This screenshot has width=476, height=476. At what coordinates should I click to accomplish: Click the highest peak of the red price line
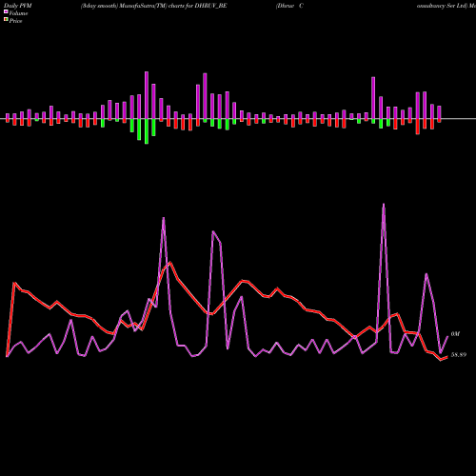pyautogui.click(x=170, y=263)
